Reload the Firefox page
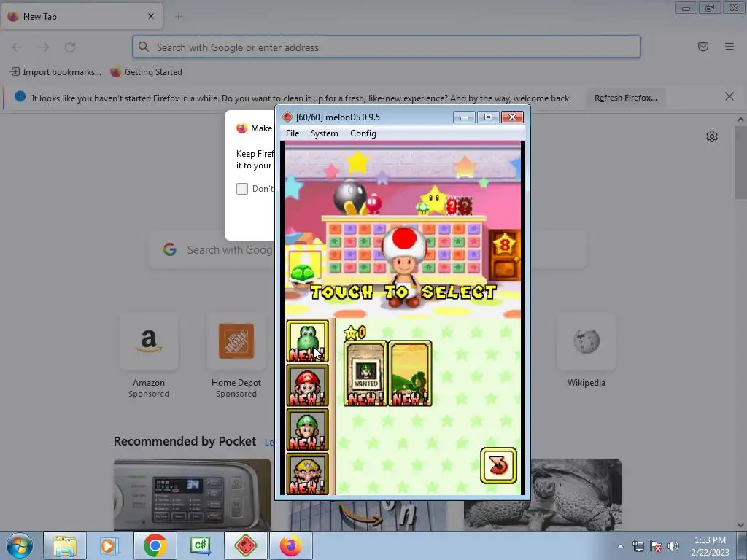The width and height of the screenshot is (747, 560). [x=70, y=47]
